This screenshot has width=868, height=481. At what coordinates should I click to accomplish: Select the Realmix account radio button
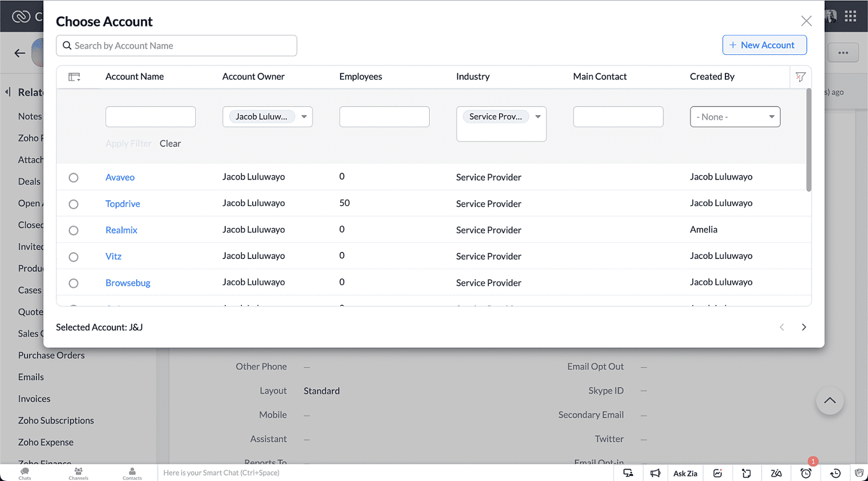click(74, 230)
